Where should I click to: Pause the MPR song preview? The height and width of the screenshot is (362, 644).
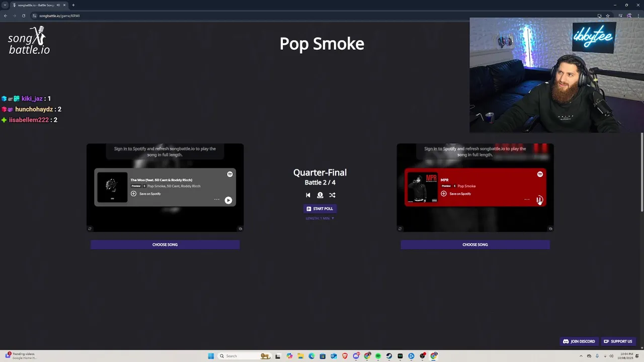[x=539, y=200]
